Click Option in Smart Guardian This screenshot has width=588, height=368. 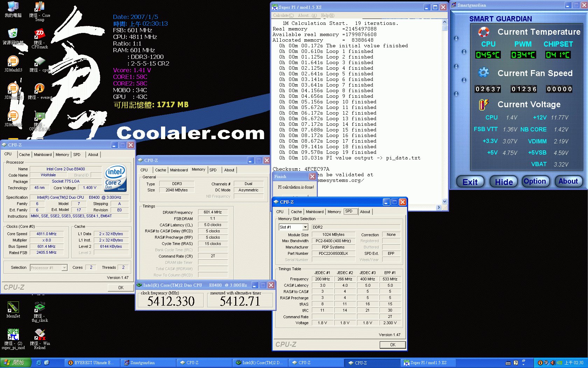pos(535,181)
